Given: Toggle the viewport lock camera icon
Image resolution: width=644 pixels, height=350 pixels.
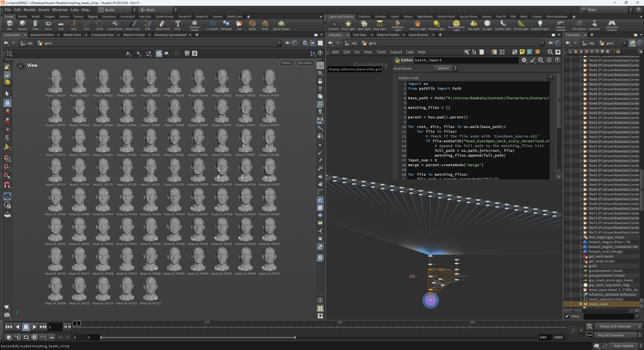Looking at the screenshot, I should pyautogui.click(x=320, y=81).
